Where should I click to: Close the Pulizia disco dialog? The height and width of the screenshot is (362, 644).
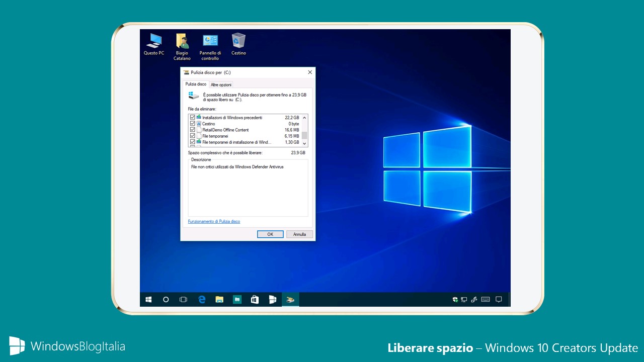pyautogui.click(x=310, y=72)
